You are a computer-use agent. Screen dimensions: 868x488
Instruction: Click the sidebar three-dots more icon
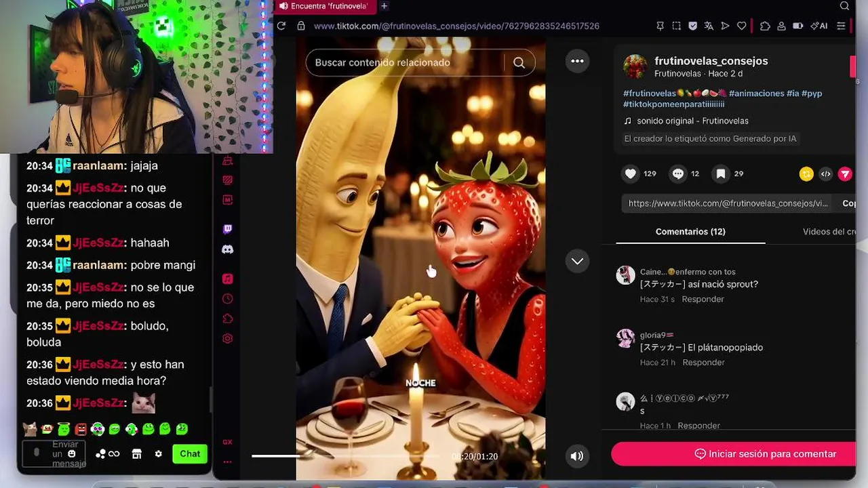(x=228, y=462)
